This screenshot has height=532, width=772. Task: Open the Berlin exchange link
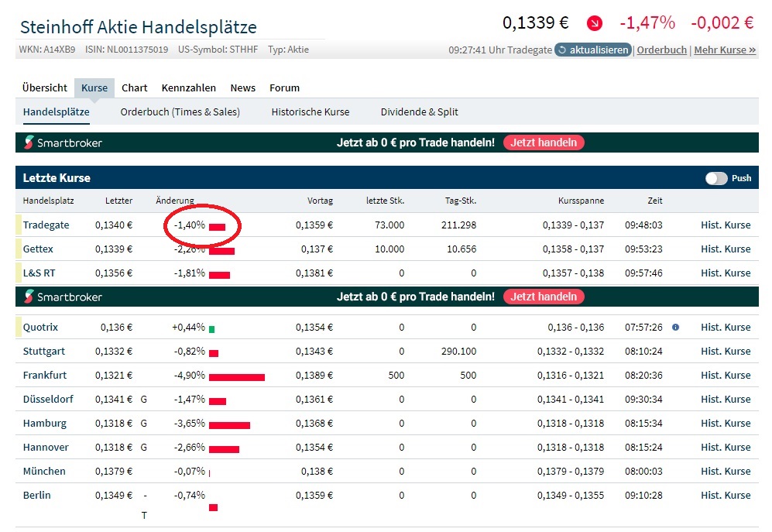36,496
